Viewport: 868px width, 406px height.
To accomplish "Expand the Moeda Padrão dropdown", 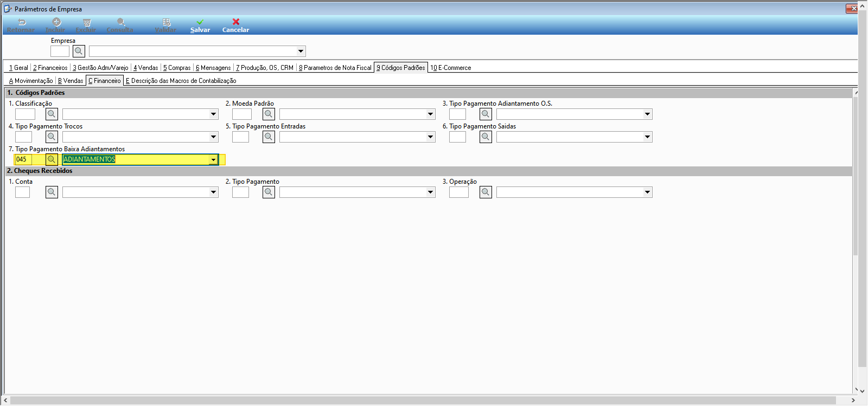I will 430,114.
